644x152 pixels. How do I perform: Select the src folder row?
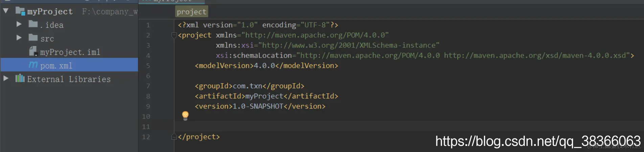pyautogui.click(x=69, y=38)
